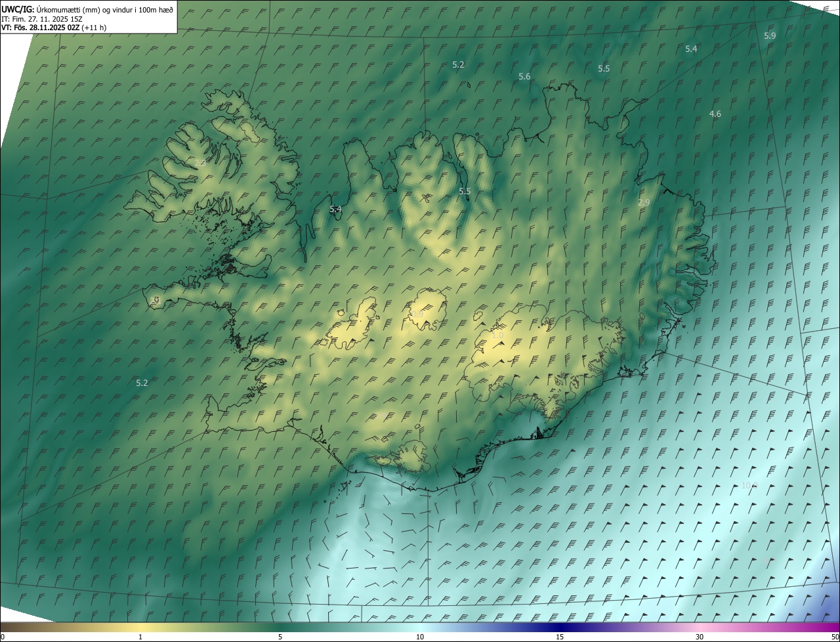Click the initial time line 'IT: Fim. 27. 11. 2025 15Z'
Screen dimensions: 840x642
point(41,19)
